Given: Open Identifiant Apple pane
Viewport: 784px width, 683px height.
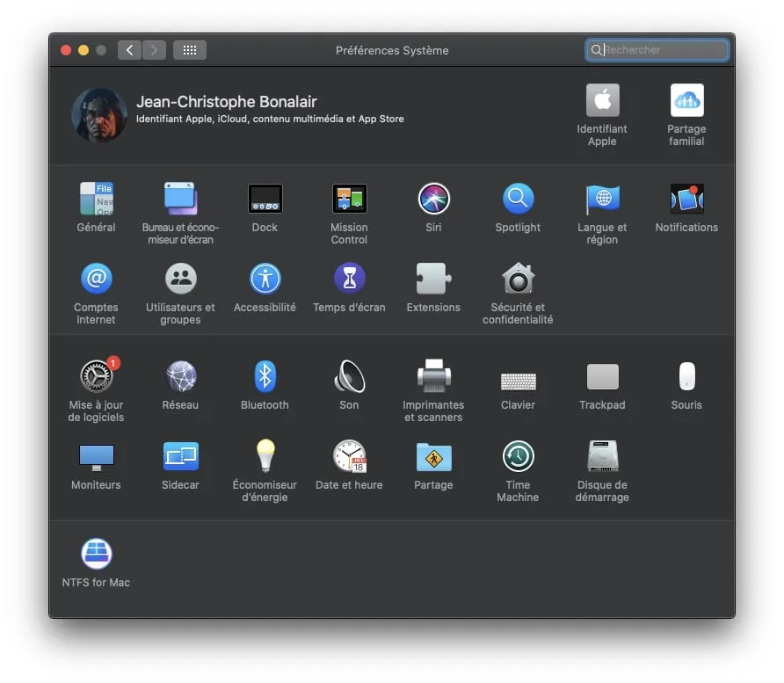Looking at the screenshot, I should click(602, 100).
